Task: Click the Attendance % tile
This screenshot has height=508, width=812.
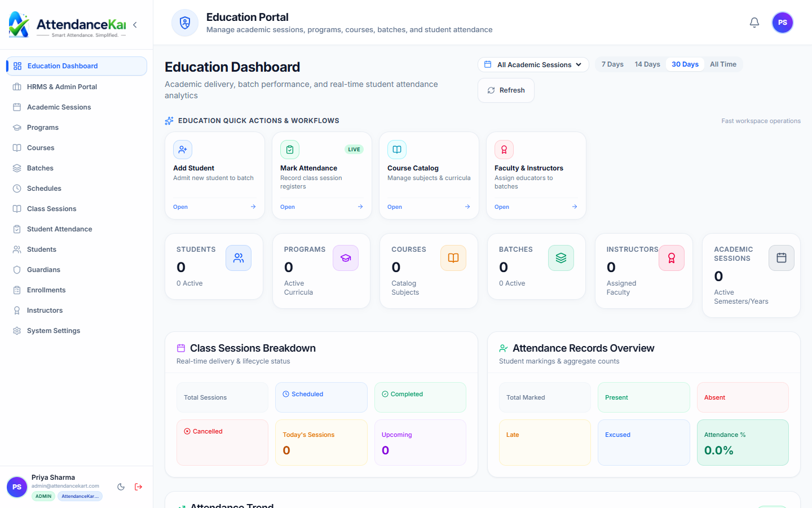Action: tap(743, 443)
